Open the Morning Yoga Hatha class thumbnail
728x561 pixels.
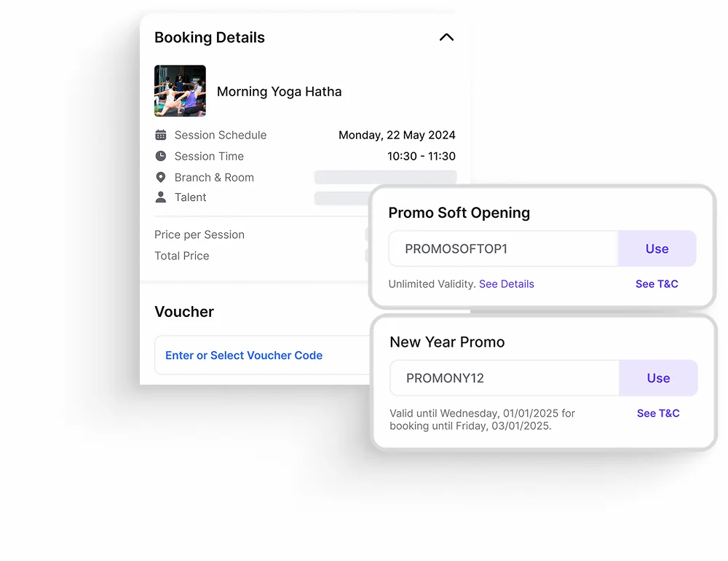180,91
